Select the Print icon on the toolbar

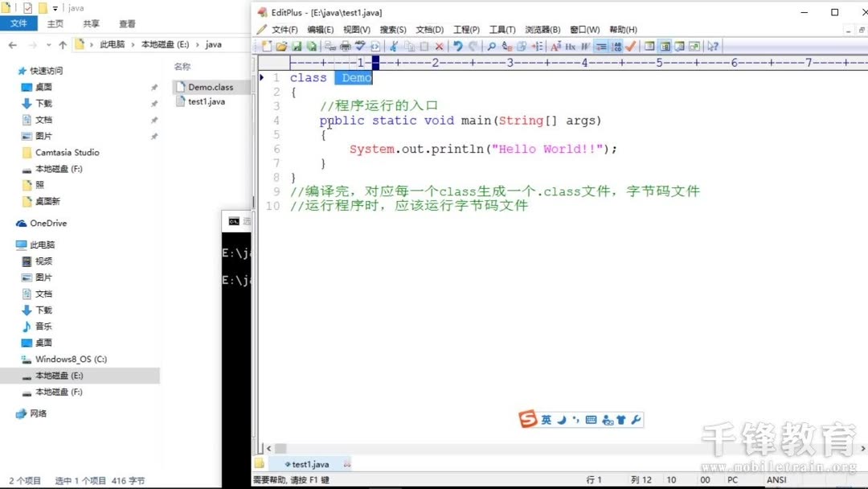click(x=345, y=46)
